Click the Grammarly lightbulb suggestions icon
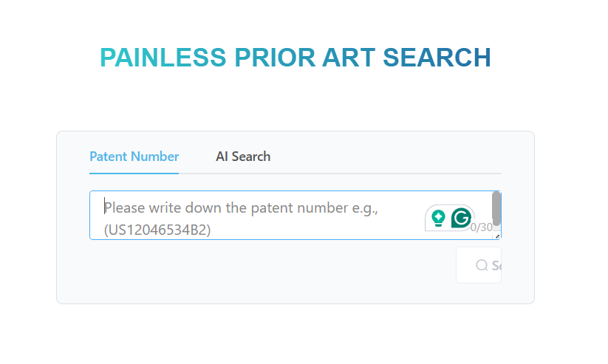Viewport: 608px width, 364px height. coord(438,218)
